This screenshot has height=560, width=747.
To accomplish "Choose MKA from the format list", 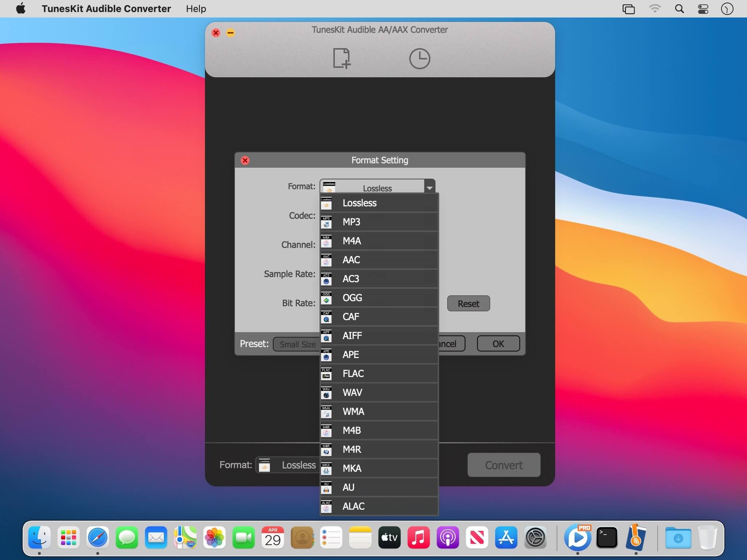I will tap(379, 468).
